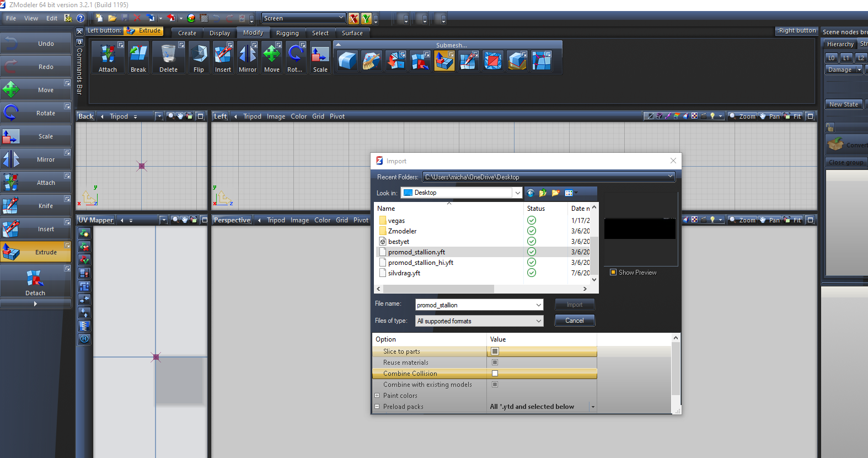
Task: Choose the Rot... rotate tool in the ribbon
Action: 295,57
